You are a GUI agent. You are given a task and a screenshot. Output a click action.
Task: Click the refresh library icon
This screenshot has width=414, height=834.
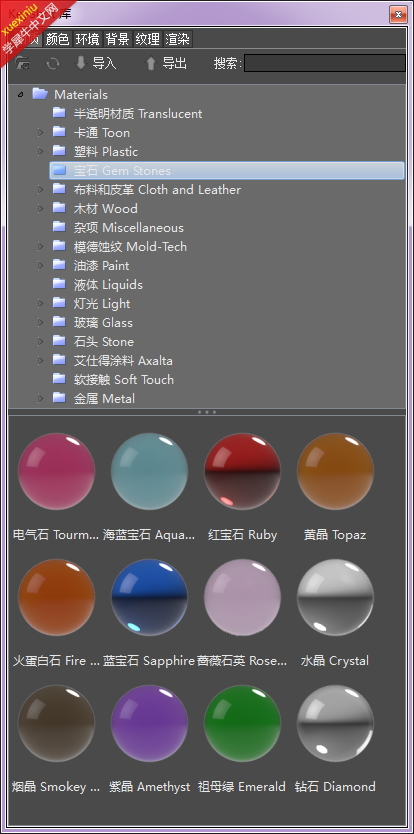(53, 64)
